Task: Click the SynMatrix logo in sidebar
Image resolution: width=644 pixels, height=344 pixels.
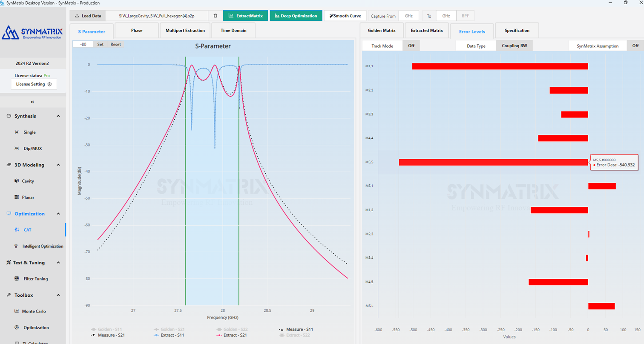Action: (x=33, y=32)
